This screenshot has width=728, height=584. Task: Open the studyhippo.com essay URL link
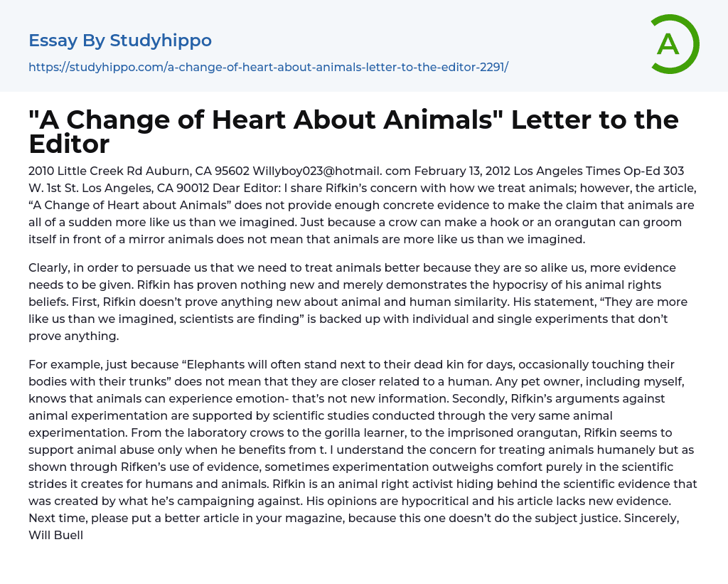coord(268,67)
